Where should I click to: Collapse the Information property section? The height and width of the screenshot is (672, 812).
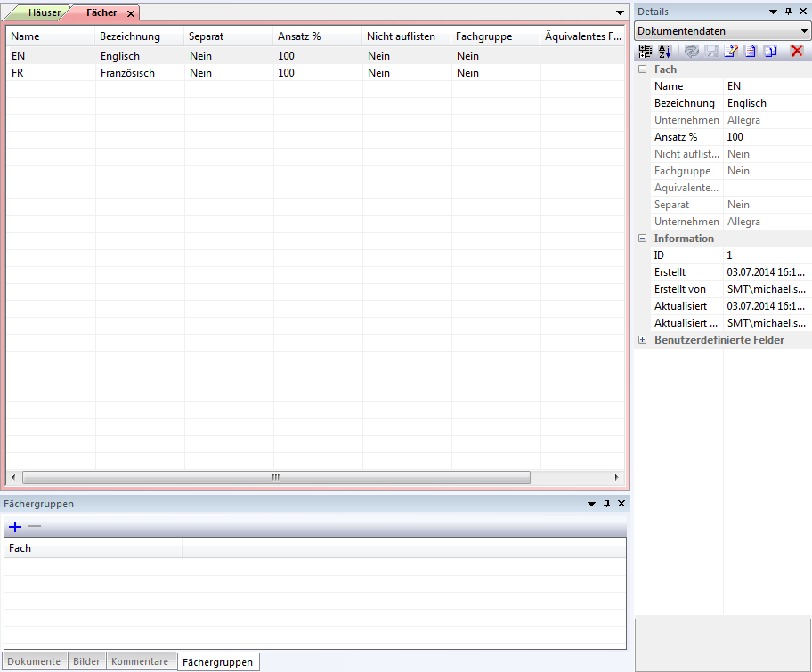click(643, 239)
